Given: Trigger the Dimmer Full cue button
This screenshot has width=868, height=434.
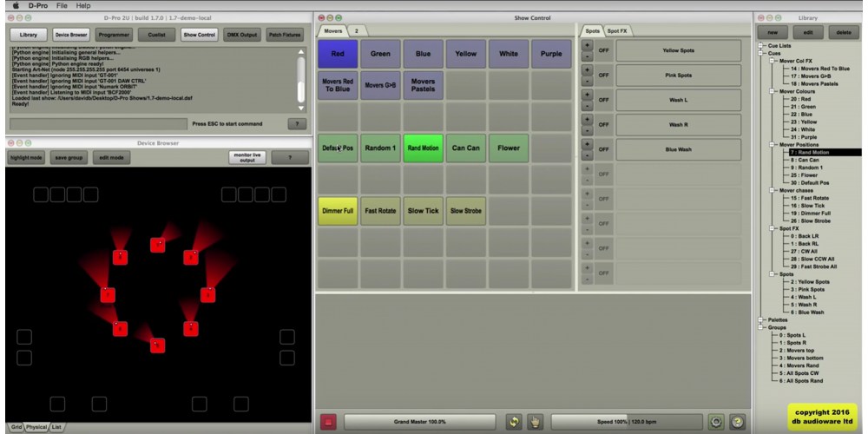Looking at the screenshot, I should pos(338,211).
